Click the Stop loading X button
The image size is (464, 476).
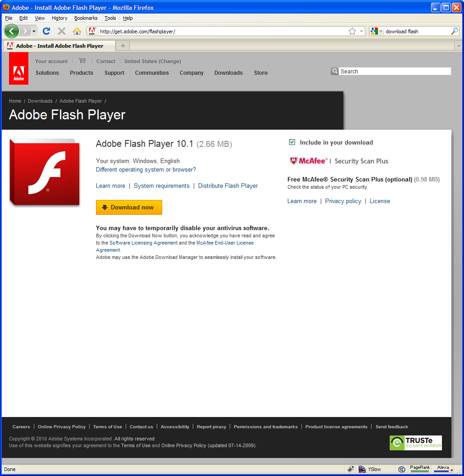click(x=62, y=31)
